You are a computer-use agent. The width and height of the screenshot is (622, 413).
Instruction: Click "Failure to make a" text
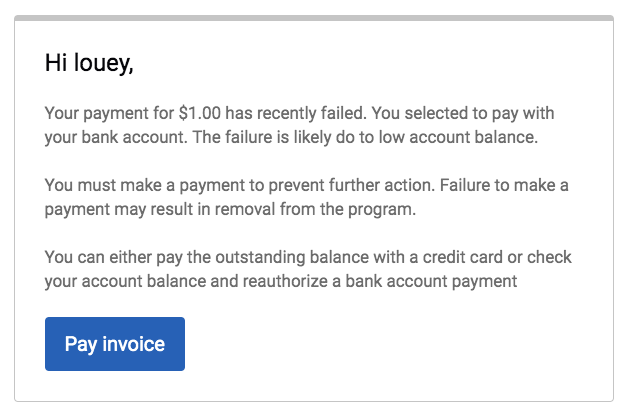point(516,184)
